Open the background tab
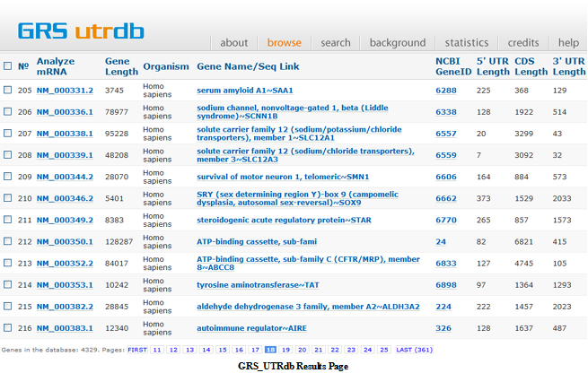This screenshot has height=373, width=588. (x=398, y=42)
